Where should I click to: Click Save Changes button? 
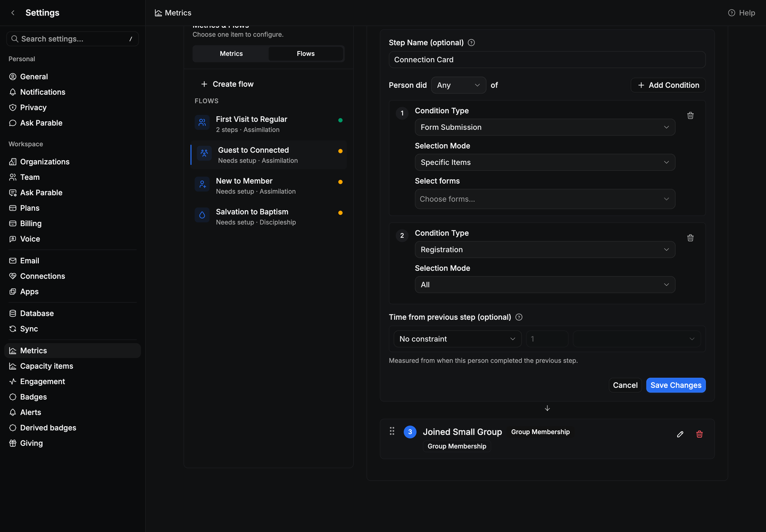pyautogui.click(x=676, y=385)
